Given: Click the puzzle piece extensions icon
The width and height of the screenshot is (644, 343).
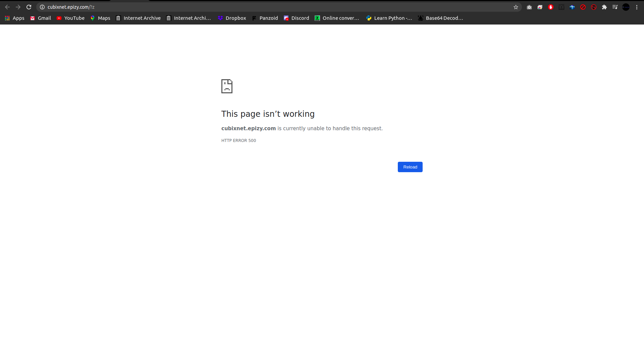Looking at the screenshot, I should click(x=605, y=7).
